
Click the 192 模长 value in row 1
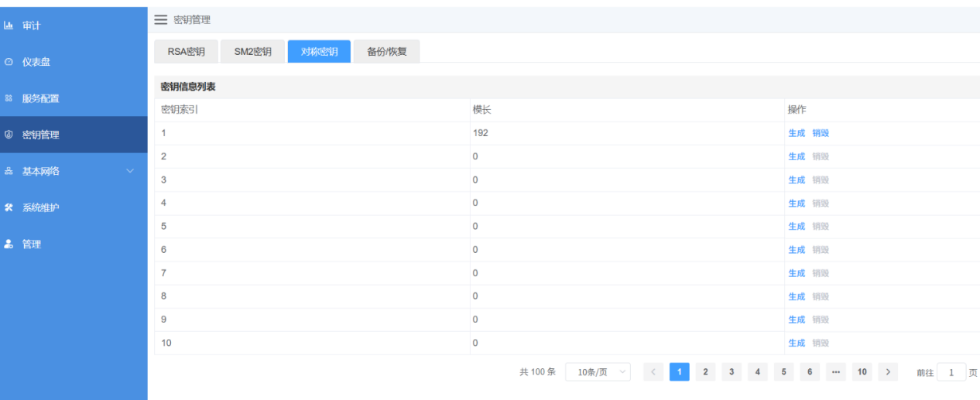(x=481, y=133)
